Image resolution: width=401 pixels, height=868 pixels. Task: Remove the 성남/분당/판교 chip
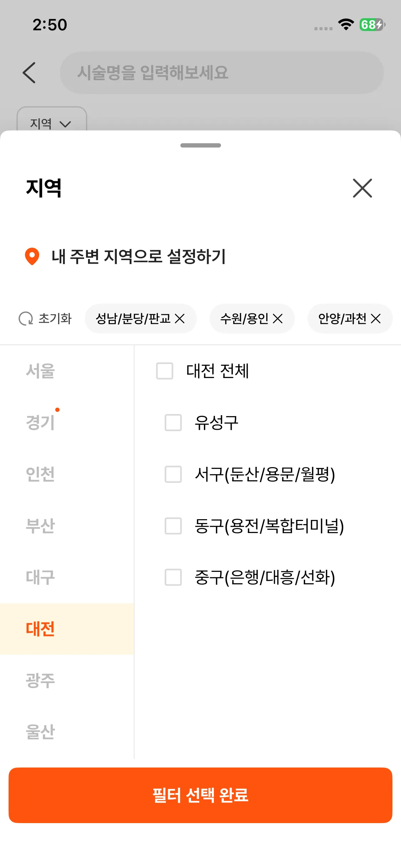(x=180, y=319)
